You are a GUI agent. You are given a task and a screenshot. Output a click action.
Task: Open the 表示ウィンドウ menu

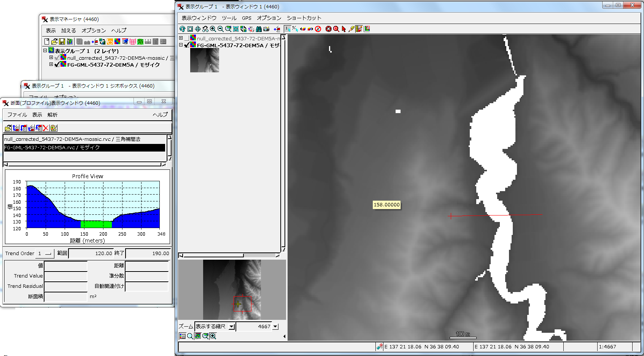pos(199,18)
